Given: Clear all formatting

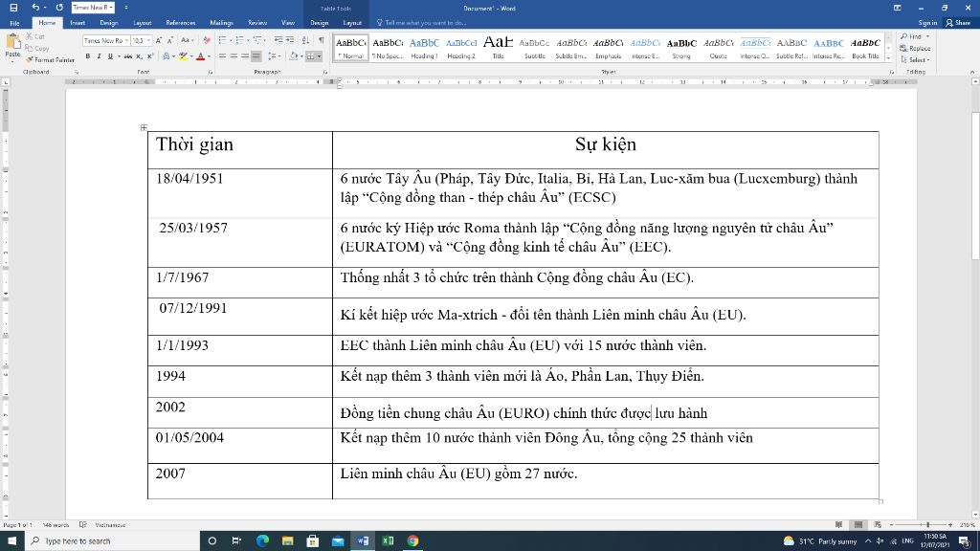Looking at the screenshot, I should point(207,40).
